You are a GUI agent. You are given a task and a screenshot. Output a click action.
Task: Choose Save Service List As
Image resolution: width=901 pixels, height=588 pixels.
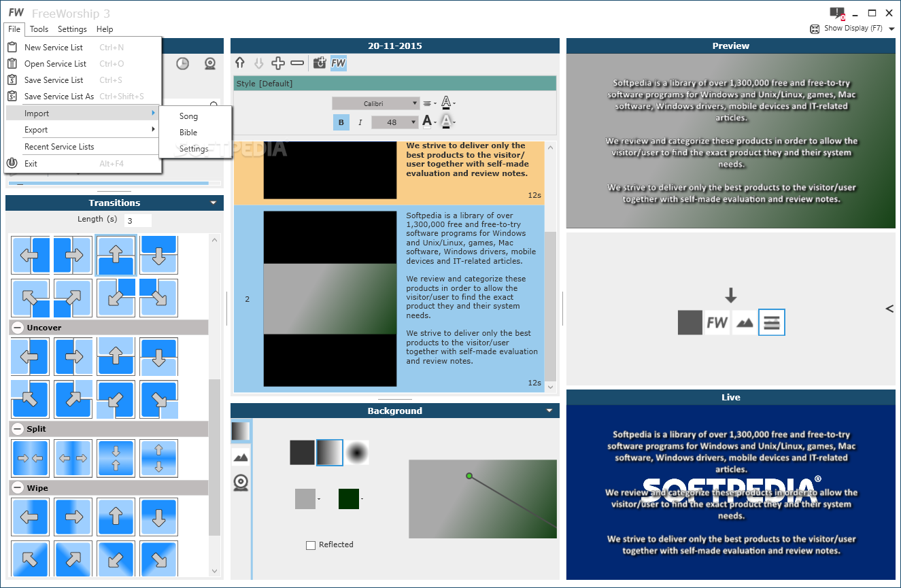point(83,97)
